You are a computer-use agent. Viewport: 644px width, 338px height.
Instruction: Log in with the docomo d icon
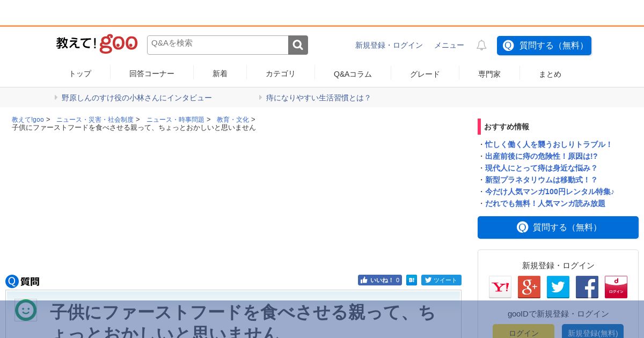pyautogui.click(x=616, y=287)
